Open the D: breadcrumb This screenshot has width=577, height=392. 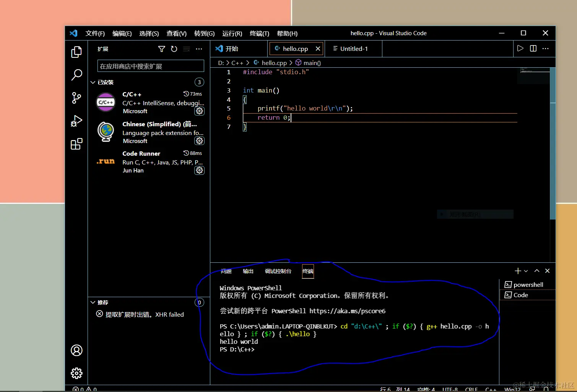(221, 63)
